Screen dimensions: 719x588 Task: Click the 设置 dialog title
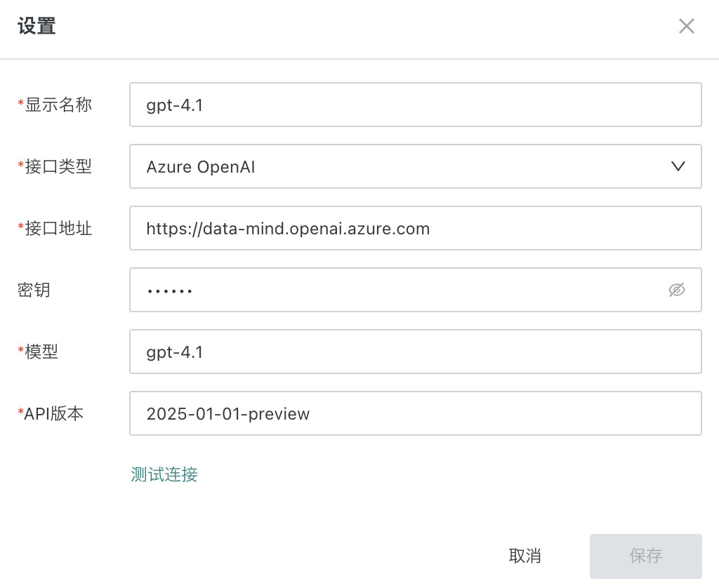coord(37,27)
